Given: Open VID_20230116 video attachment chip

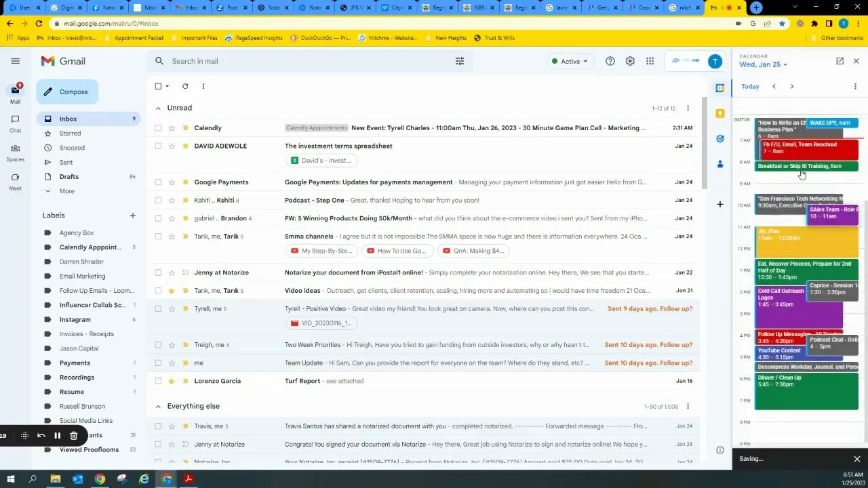Looking at the screenshot, I should click(321, 323).
